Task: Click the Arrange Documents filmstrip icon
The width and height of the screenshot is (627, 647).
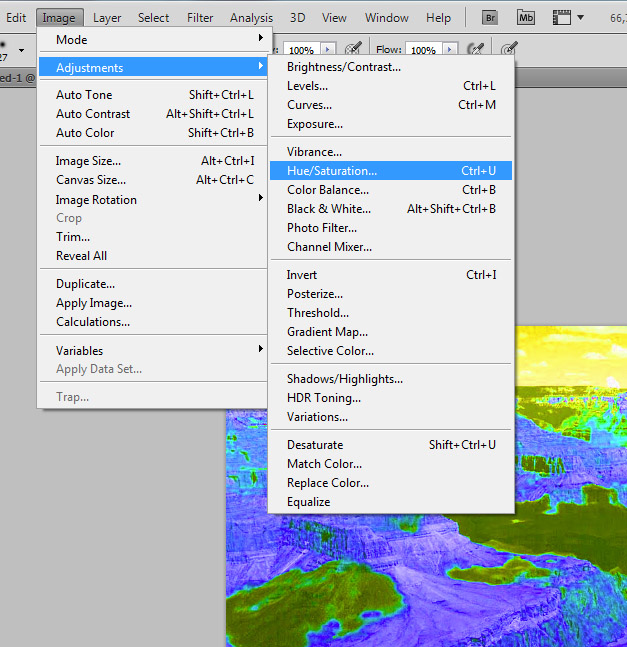Action: 561,18
